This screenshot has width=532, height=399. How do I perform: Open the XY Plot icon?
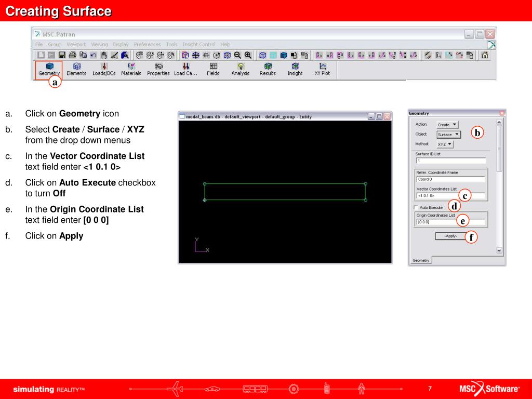click(322, 70)
